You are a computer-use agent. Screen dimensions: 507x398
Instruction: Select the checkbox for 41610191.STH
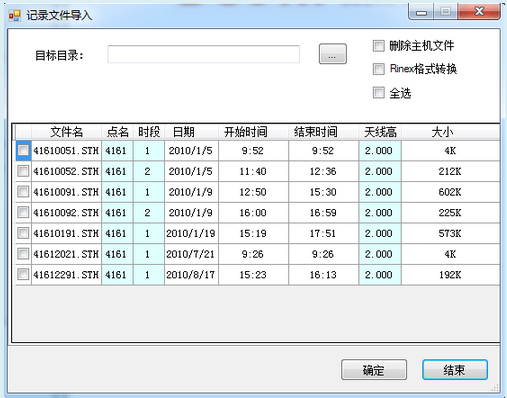(23, 233)
